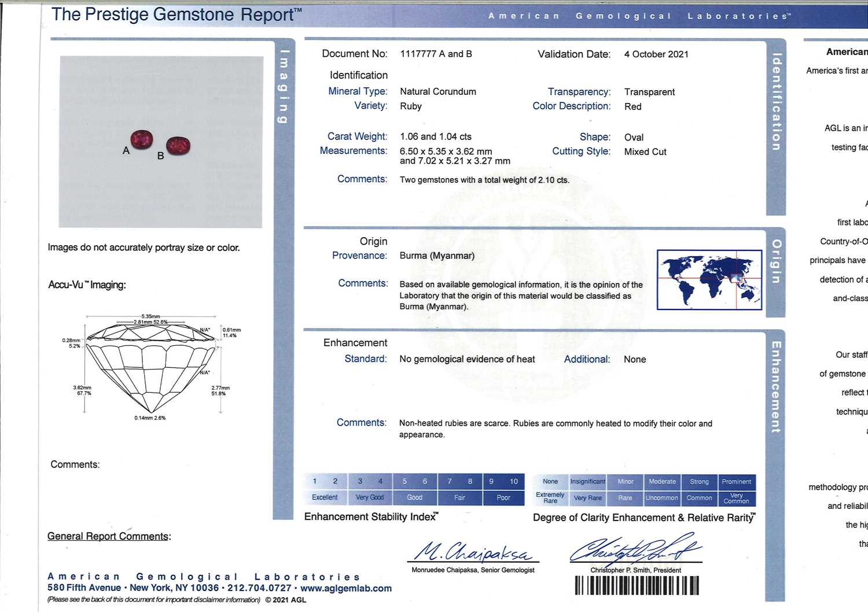Click the M. Chaipaksa signature
Viewport: 868px width, 613px height.
click(475, 552)
